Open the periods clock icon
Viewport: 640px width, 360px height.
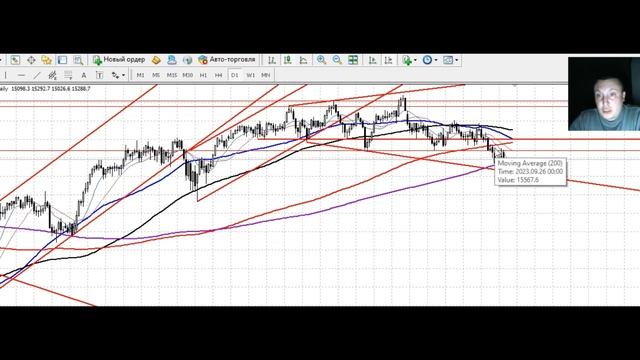[427, 60]
